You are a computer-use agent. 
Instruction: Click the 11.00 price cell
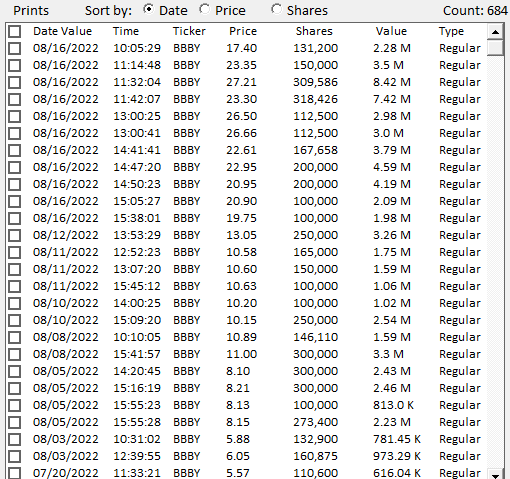241,354
